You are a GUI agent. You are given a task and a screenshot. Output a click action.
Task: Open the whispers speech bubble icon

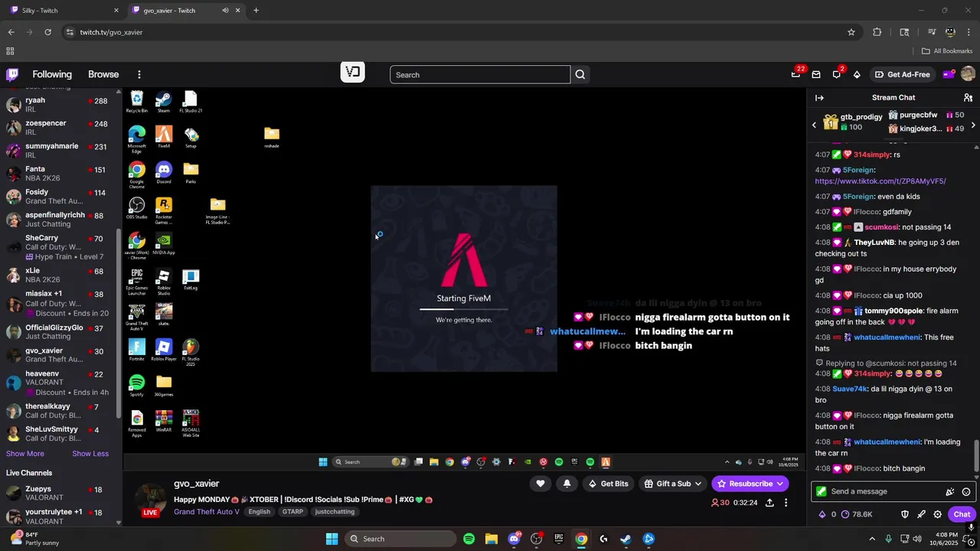837,74
